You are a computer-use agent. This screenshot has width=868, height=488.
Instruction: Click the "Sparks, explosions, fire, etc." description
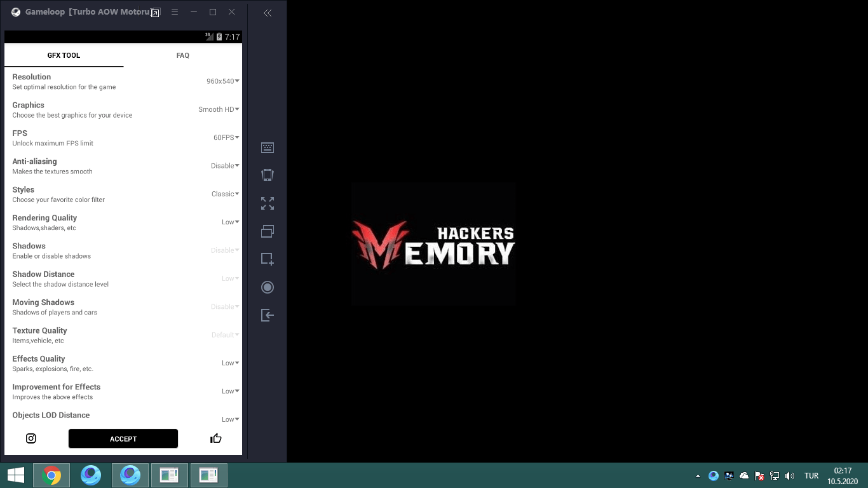coord(53,369)
